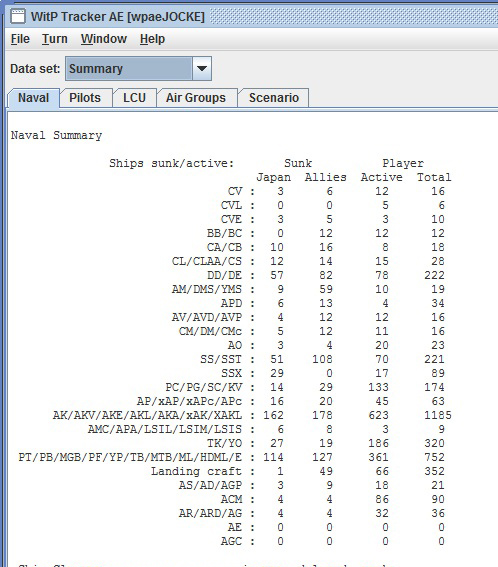
Task: Click the Summary data set field
Action: point(129,68)
